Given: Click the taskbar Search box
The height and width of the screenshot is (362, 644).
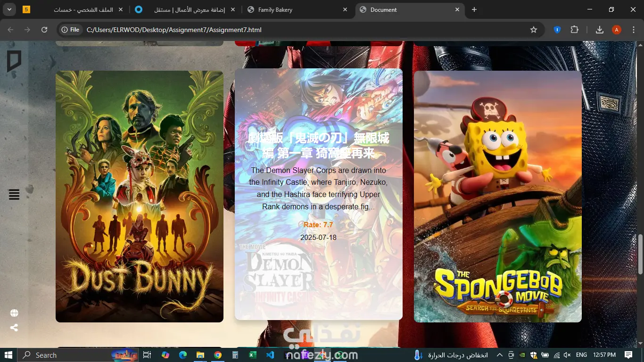Looking at the screenshot, I should pyautogui.click(x=78, y=355).
